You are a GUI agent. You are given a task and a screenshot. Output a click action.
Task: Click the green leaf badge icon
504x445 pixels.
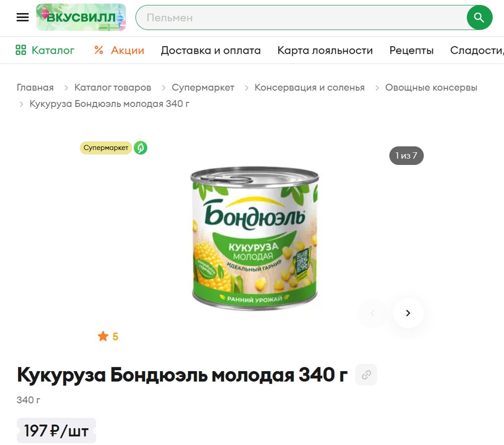(x=140, y=148)
